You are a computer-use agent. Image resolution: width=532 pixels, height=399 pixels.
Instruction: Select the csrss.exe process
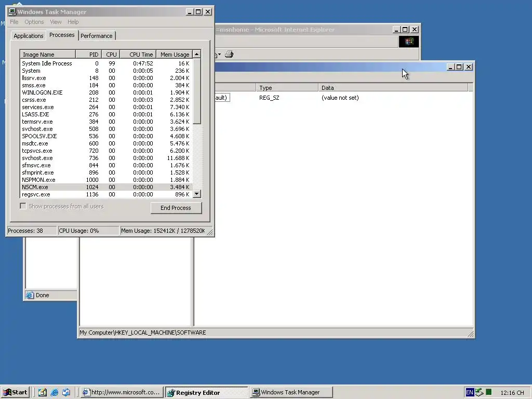106,100
